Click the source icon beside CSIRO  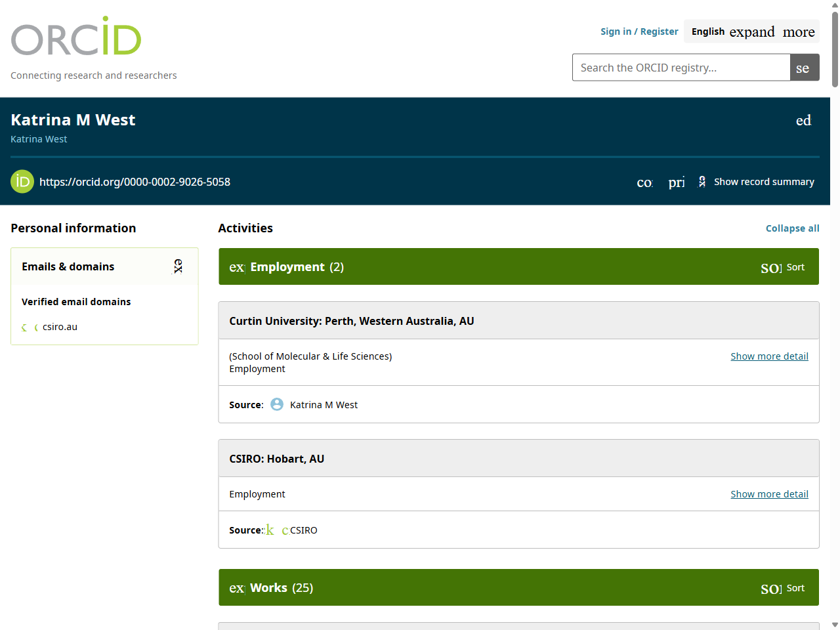[x=277, y=530]
